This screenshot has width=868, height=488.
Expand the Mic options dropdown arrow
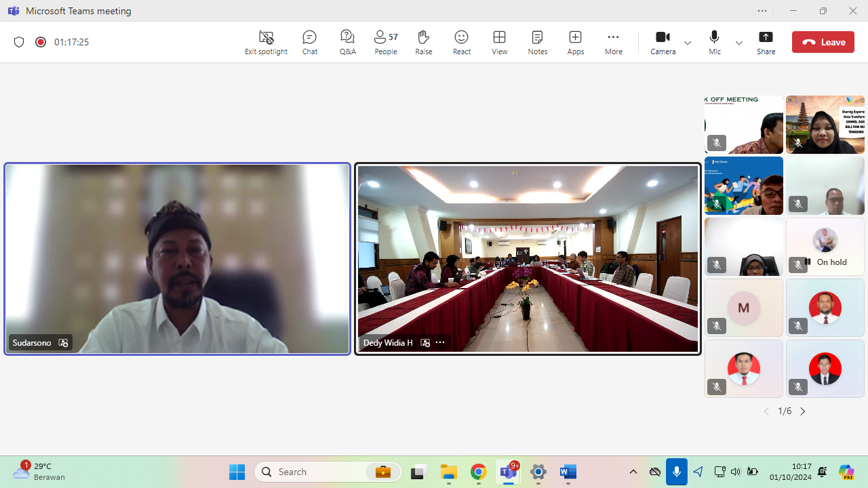coord(739,43)
